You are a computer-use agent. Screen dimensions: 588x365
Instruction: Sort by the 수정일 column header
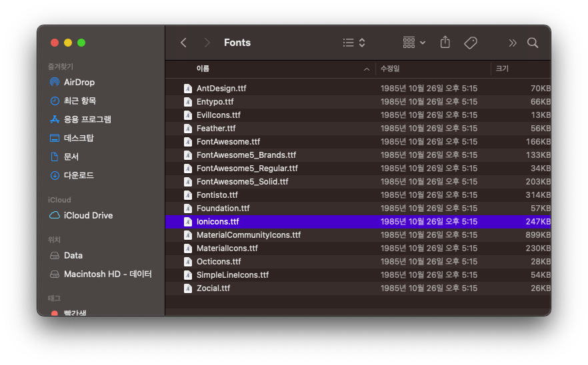click(x=390, y=69)
